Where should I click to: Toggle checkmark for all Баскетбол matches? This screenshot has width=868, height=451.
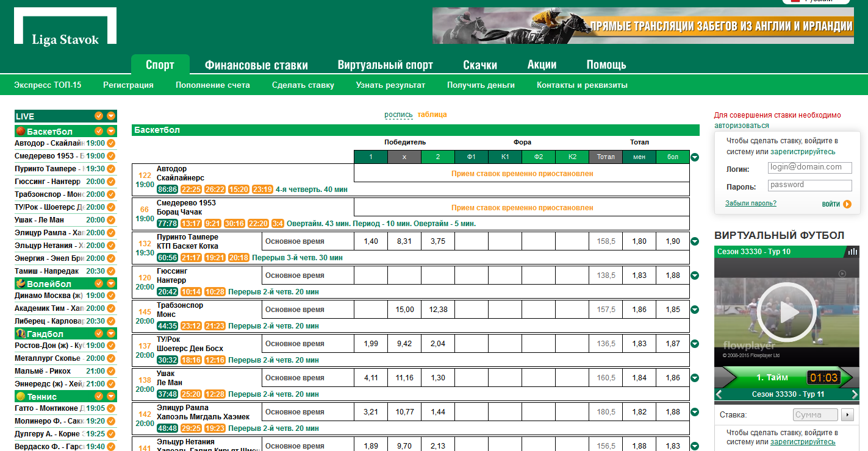click(x=99, y=131)
